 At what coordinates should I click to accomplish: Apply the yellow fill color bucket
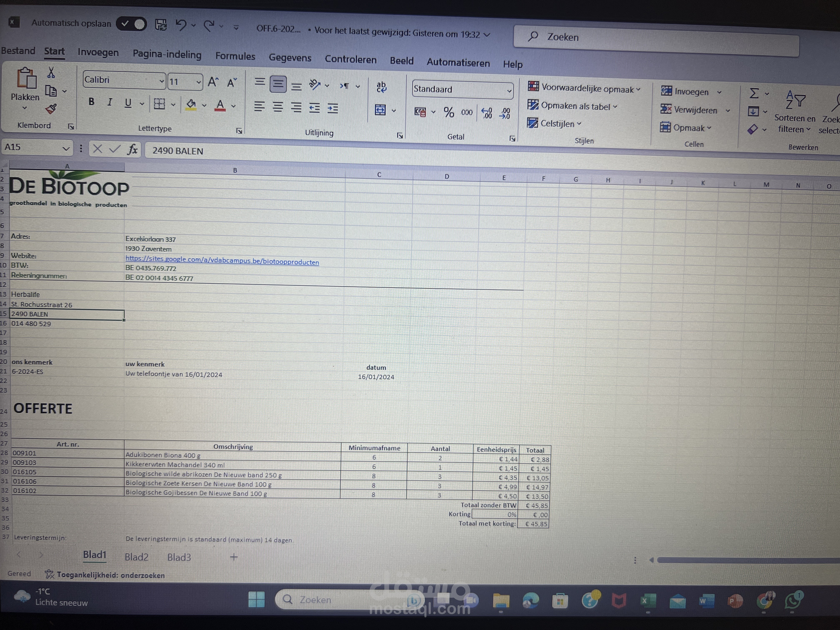tap(191, 105)
